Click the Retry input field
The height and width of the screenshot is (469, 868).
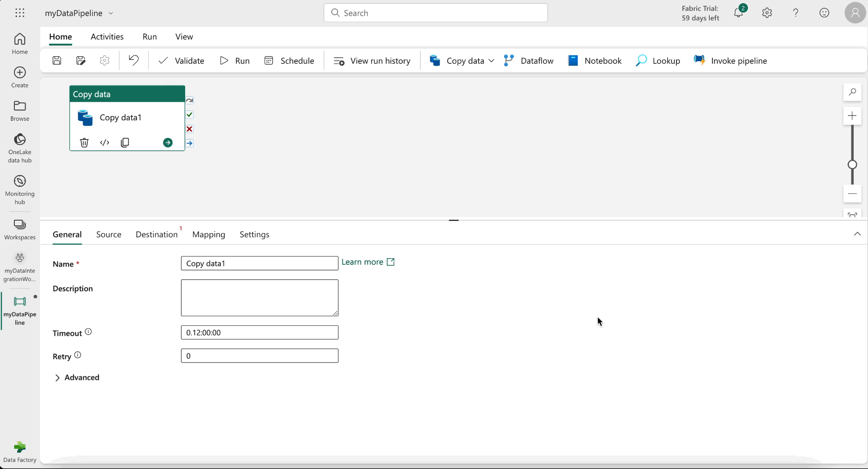(259, 356)
